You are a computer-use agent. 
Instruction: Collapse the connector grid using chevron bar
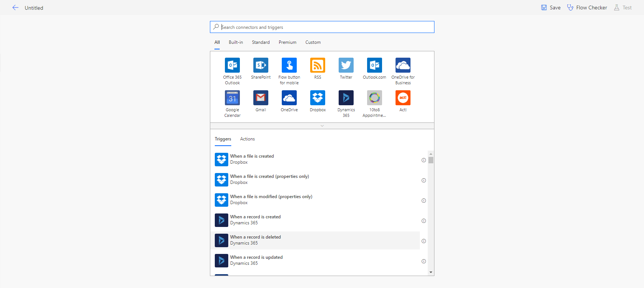coord(322,126)
